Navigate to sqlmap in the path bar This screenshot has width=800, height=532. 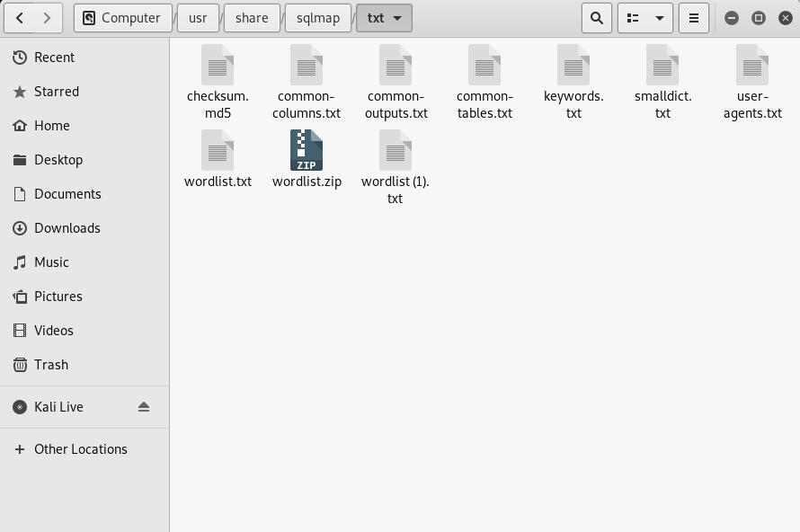click(317, 17)
